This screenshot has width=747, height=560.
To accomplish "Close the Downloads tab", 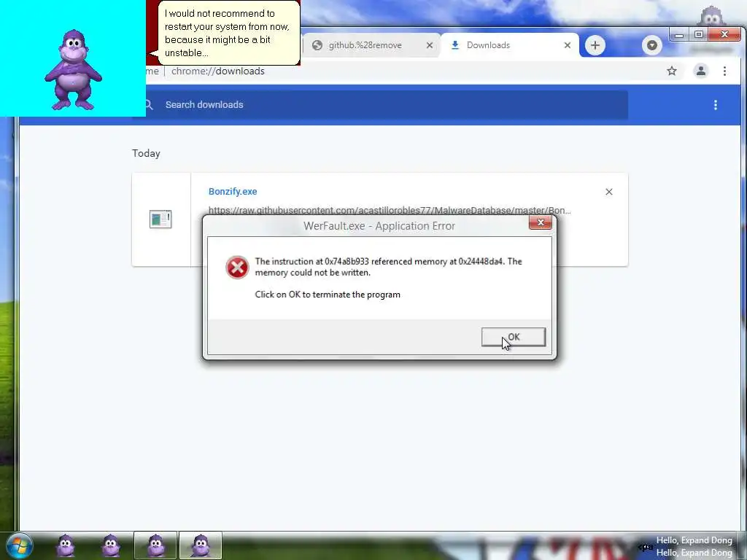I will 567,45.
